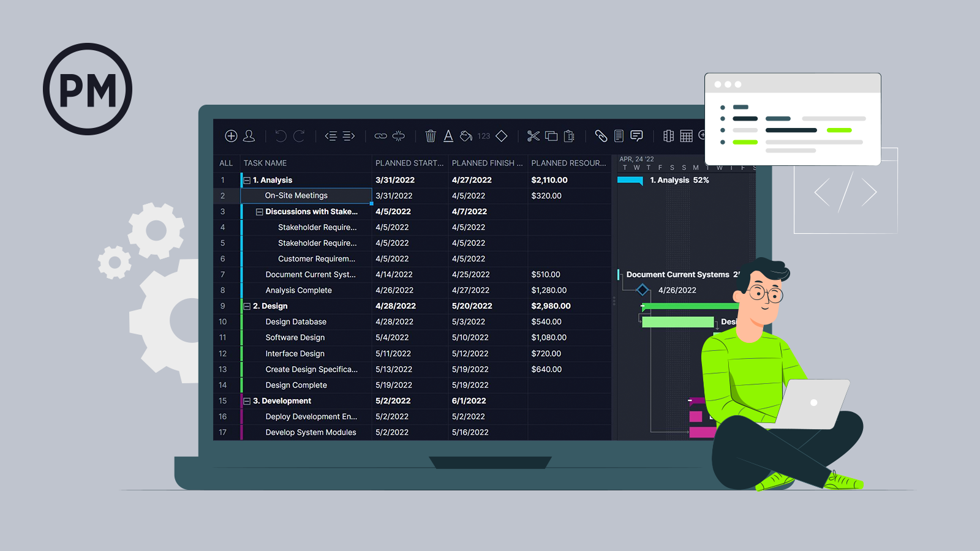This screenshot has height=551, width=980.
Task: Collapse Discussions with Stakeholders subgroup
Action: [x=259, y=212]
